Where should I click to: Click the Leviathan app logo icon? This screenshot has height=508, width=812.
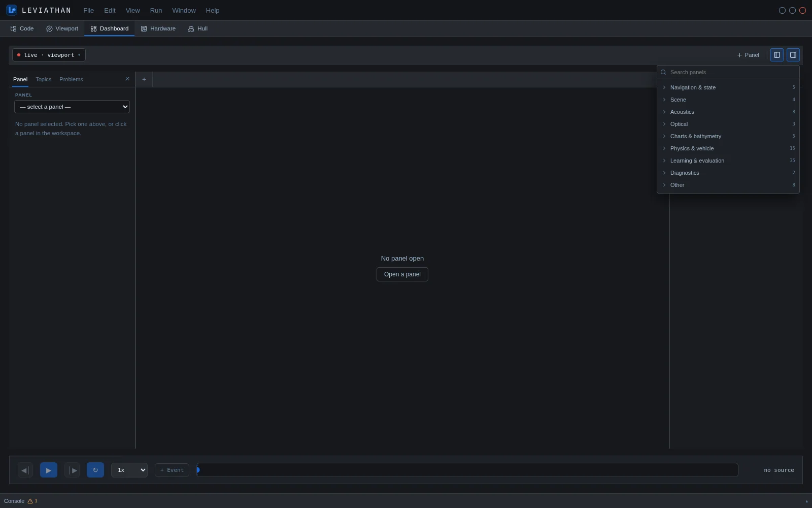coord(12,10)
